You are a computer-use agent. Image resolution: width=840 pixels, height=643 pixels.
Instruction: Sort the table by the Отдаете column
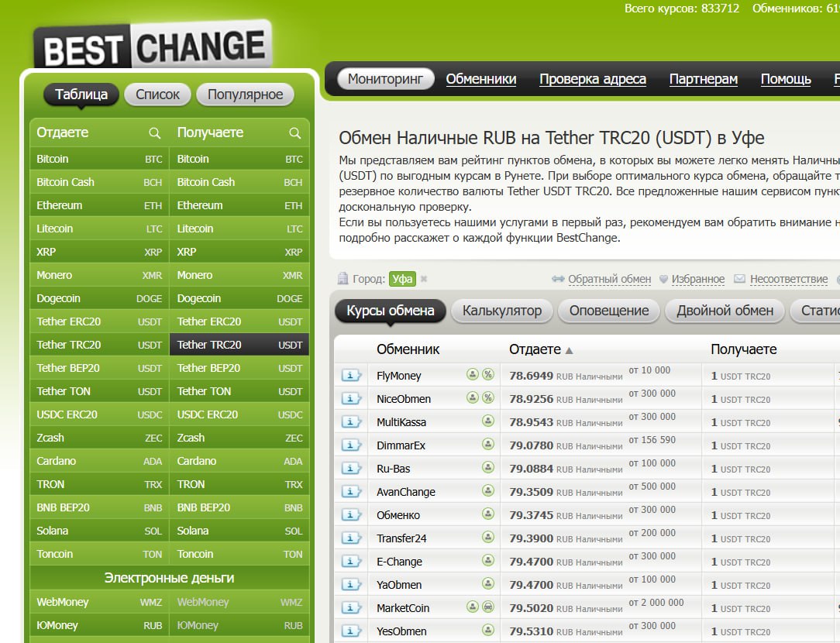point(540,349)
